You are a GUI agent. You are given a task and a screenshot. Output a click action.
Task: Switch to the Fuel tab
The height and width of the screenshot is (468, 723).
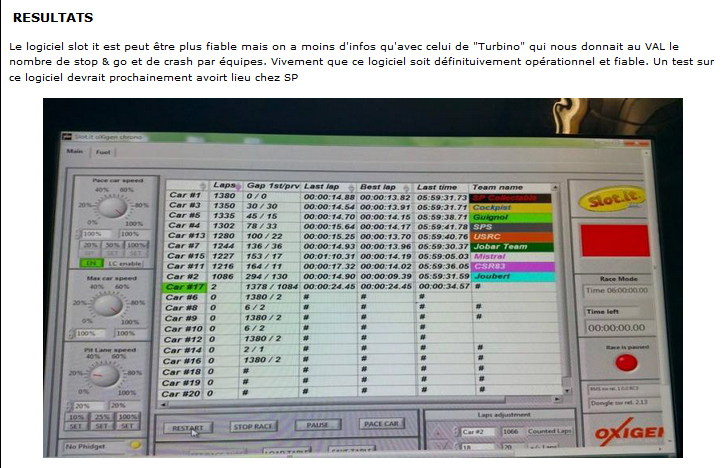(103, 152)
